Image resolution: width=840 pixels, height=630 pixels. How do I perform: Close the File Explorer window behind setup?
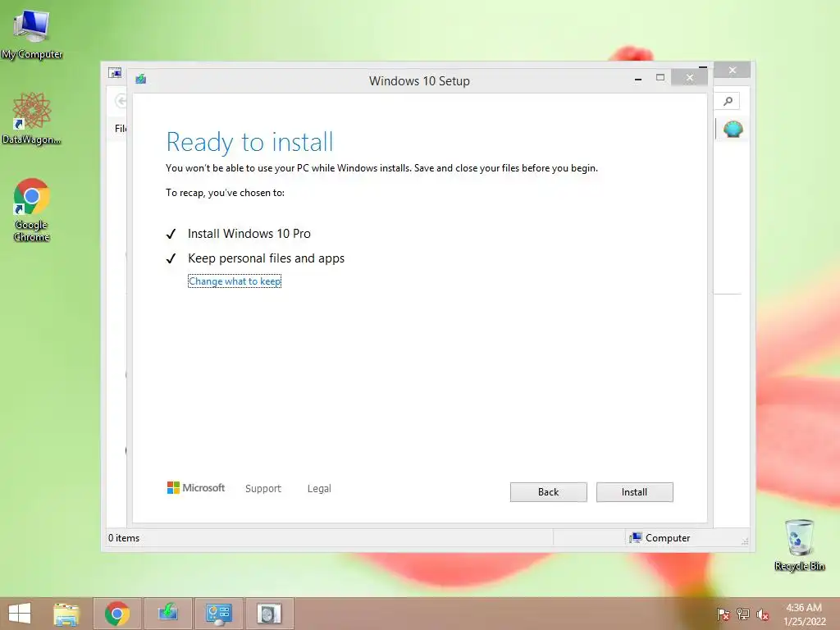(x=733, y=71)
